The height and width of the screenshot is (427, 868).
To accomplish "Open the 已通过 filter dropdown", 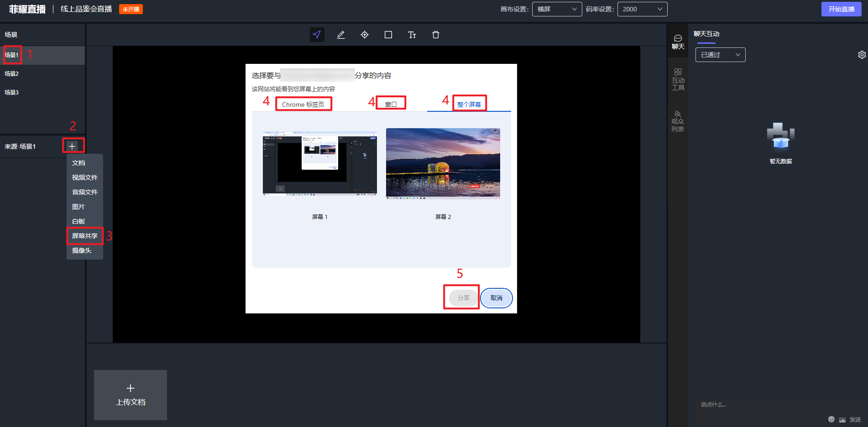I will point(720,55).
